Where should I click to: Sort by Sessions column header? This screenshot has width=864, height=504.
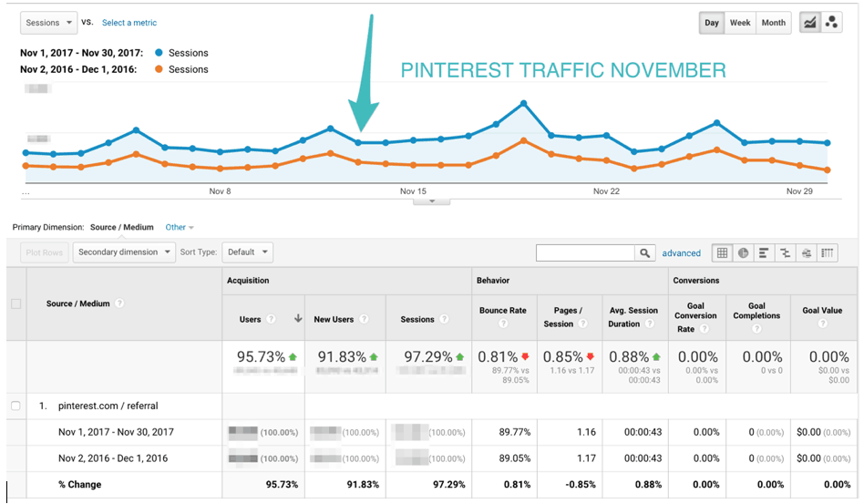tap(417, 320)
